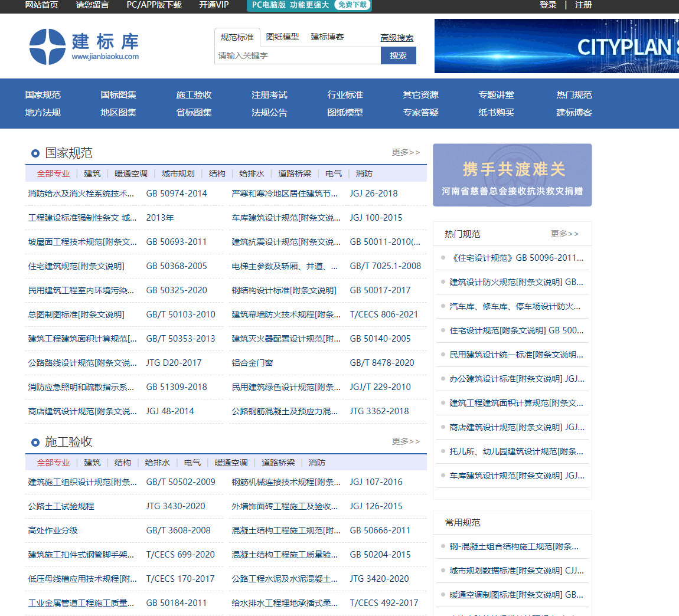Screen dimensions: 679x616
Task: Open the CITYPLAN banner advertisement
Action: (556, 46)
